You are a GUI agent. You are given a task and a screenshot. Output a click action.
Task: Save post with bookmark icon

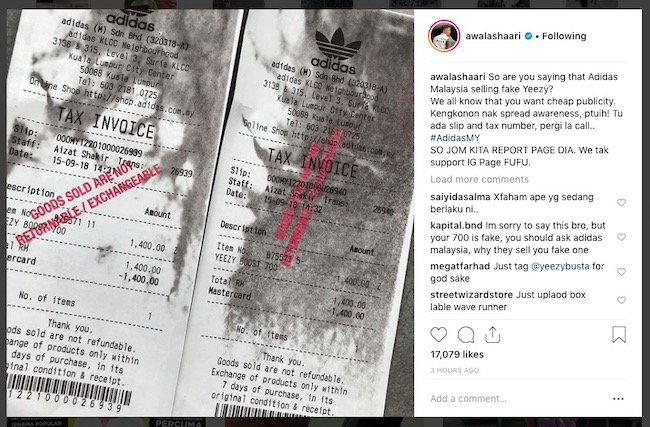(619, 335)
